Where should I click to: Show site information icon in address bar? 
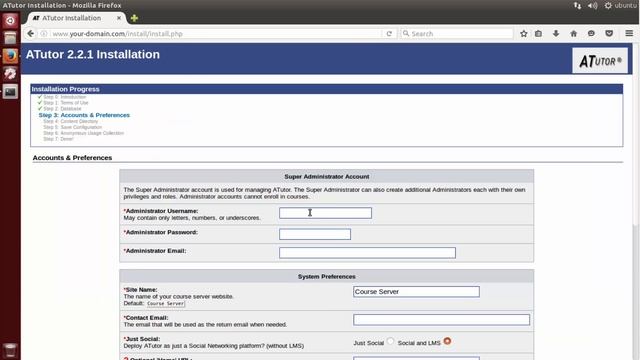click(x=44, y=34)
